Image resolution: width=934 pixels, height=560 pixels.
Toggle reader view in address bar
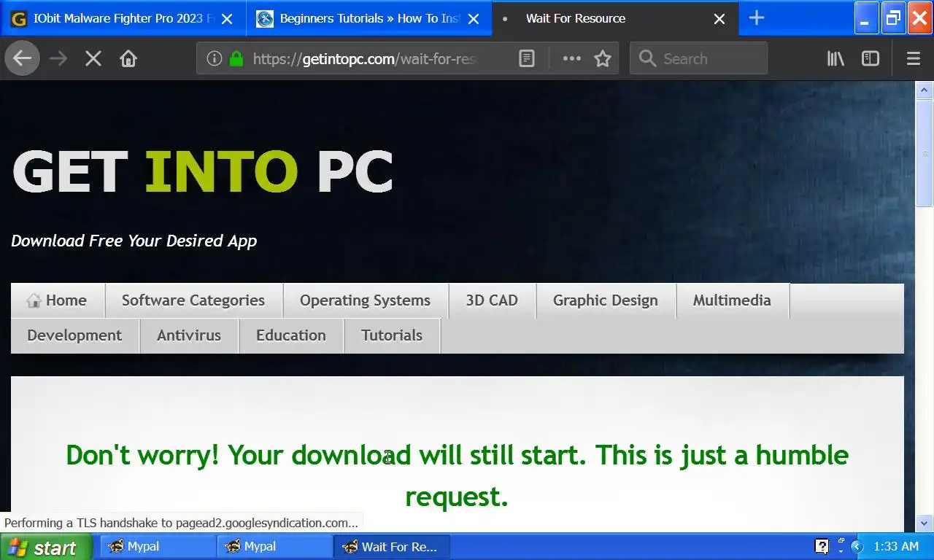(526, 58)
